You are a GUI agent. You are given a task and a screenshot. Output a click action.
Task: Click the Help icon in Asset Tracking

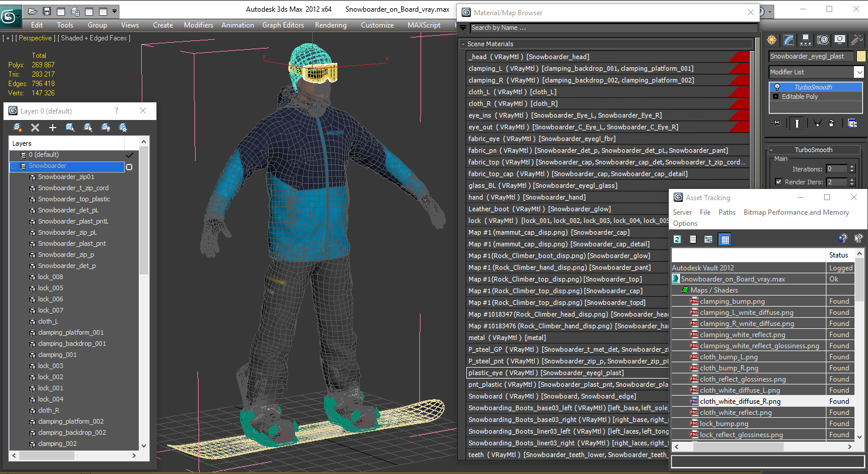click(x=843, y=239)
